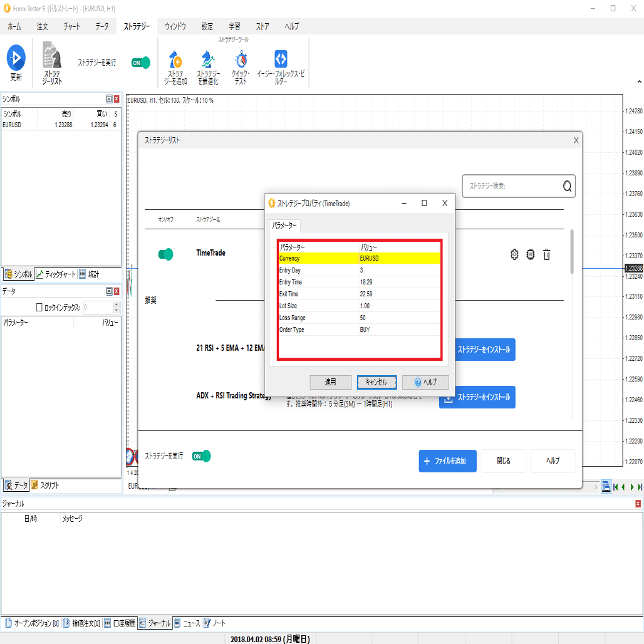
Task: Disable ストラテジーを実行 in the ribbon
Action: 140,63
